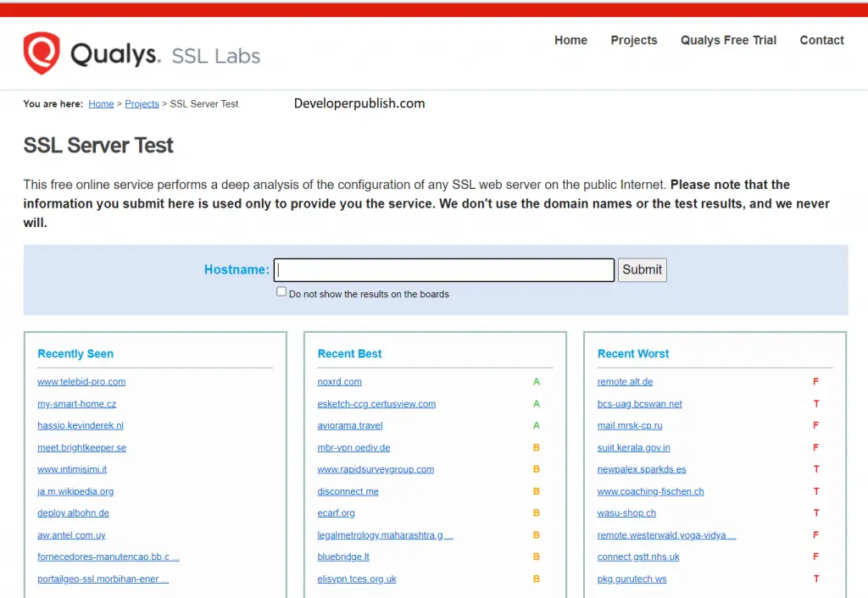Open mbr-vpn.oediv.de link
This screenshot has height=598, width=868.
click(353, 447)
